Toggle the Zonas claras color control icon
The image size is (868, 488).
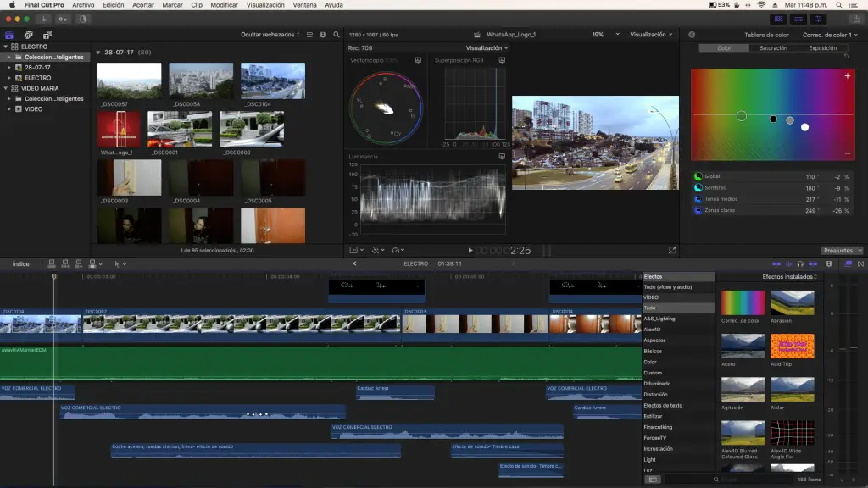click(x=698, y=209)
